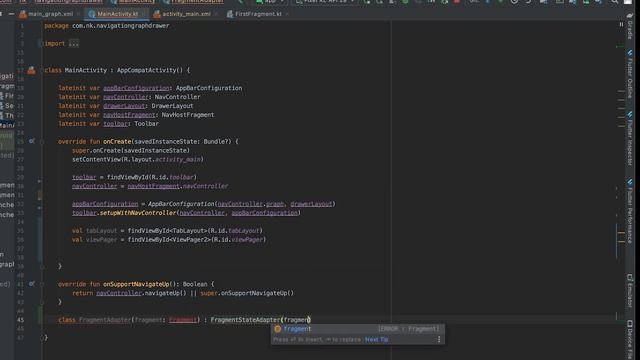Click FragmentStateAdapter in the class declaration
This screenshot has width=640, height=360.
tap(245, 320)
